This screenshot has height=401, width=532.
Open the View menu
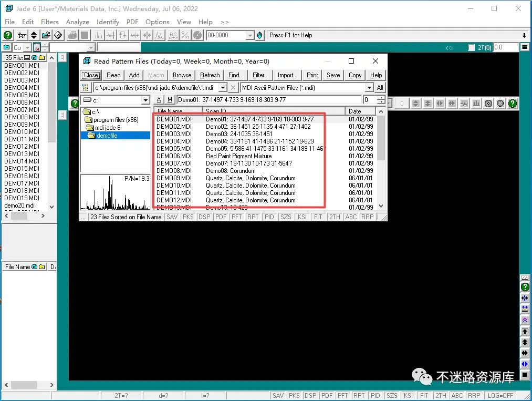pos(184,22)
